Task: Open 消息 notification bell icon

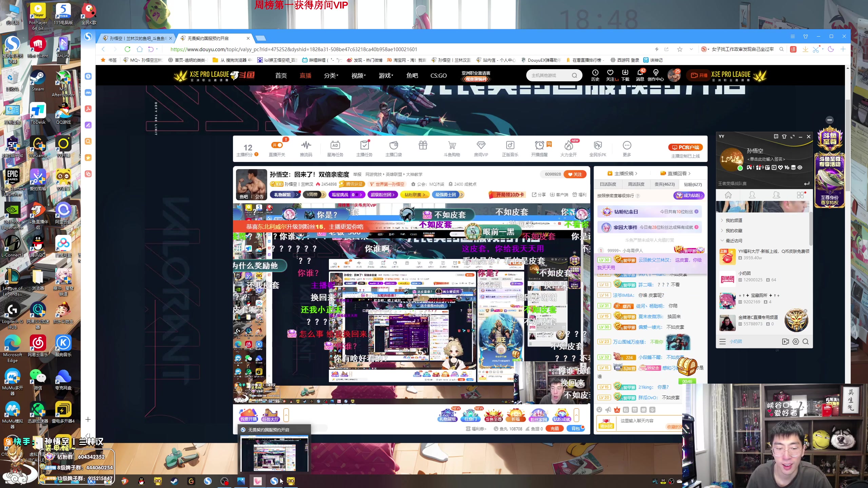Action: (x=640, y=75)
